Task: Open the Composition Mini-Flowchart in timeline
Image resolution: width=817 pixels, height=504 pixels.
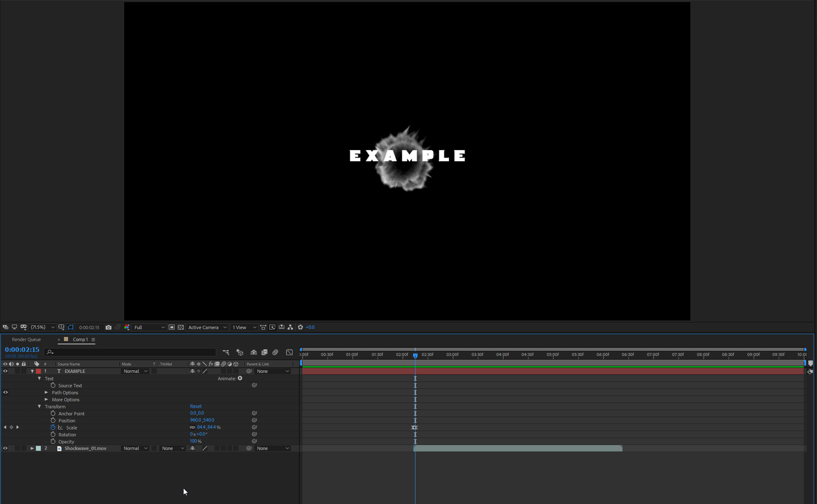Action: [x=226, y=353]
